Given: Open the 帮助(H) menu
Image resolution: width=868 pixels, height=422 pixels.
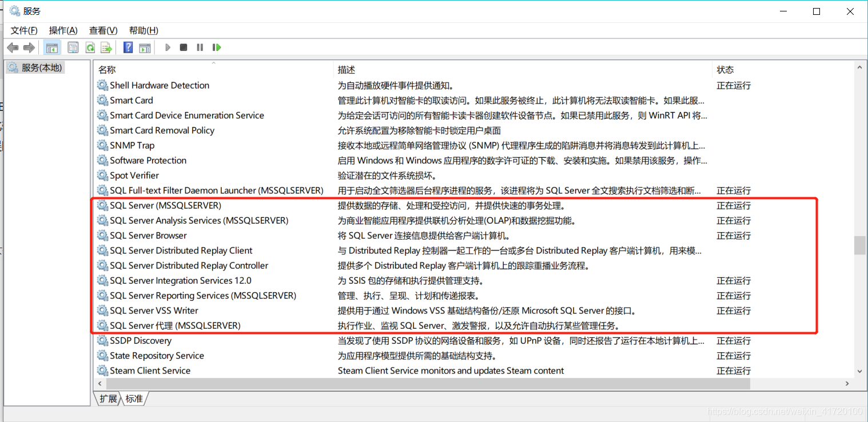Looking at the screenshot, I should click(144, 30).
